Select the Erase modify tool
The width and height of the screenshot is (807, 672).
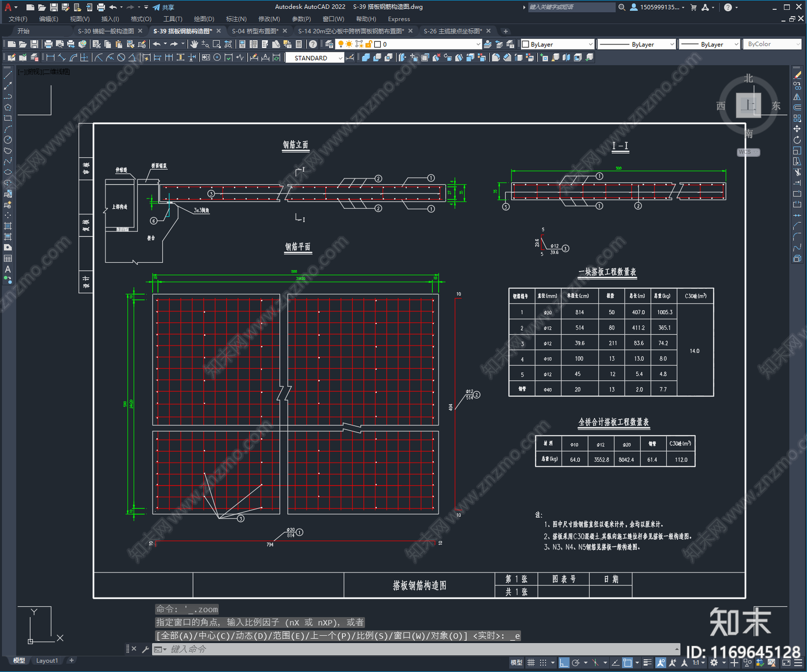(x=797, y=75)
